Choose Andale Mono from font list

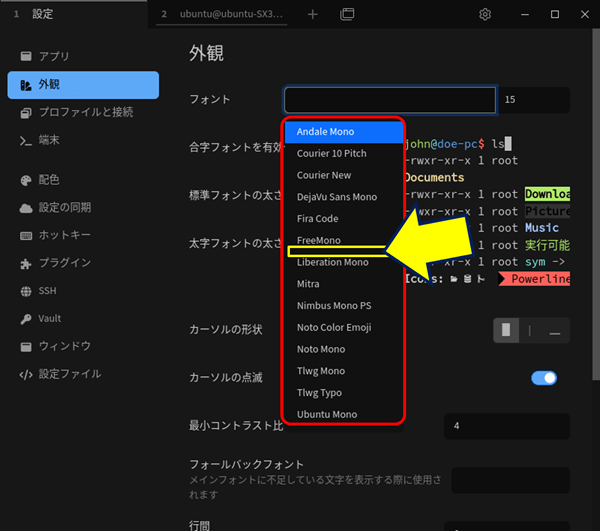[x=344, y=132]
